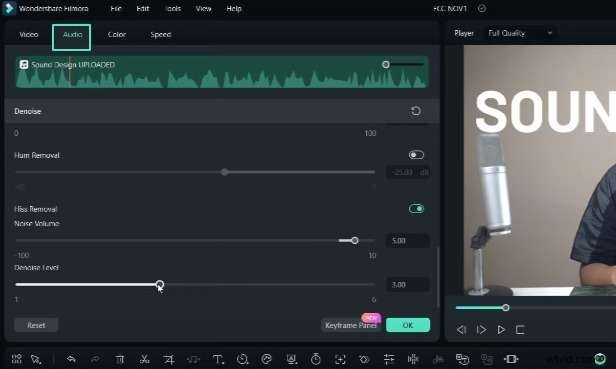Image resolution: width=616 pixels, height=369 pixels.
Task: Click the music note icon on audio clip
Action: click(x=24, y=64)
